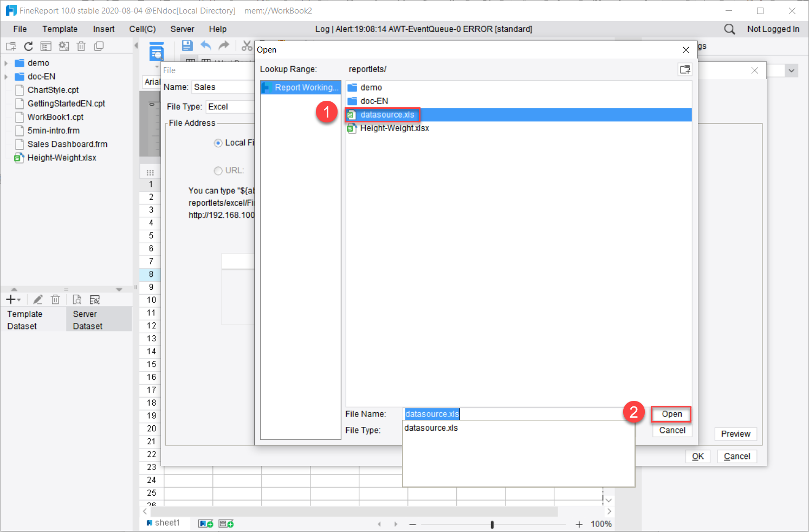Screen dimensions: 809x532
Task: Click the gear file settings icon above the file tree
Action: point(64,47)
